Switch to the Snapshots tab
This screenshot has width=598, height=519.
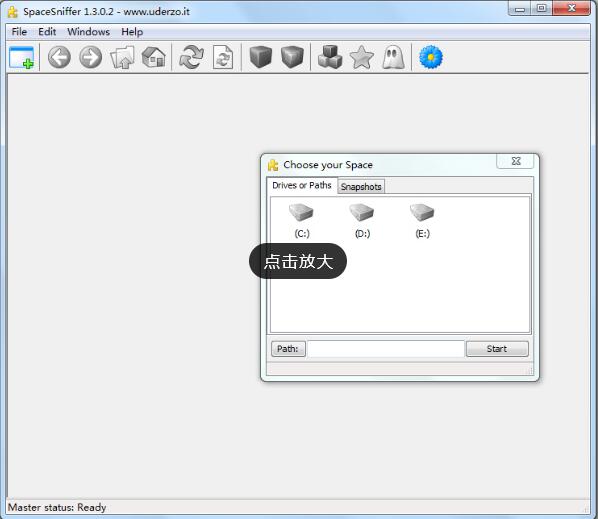tap(361, 186)
